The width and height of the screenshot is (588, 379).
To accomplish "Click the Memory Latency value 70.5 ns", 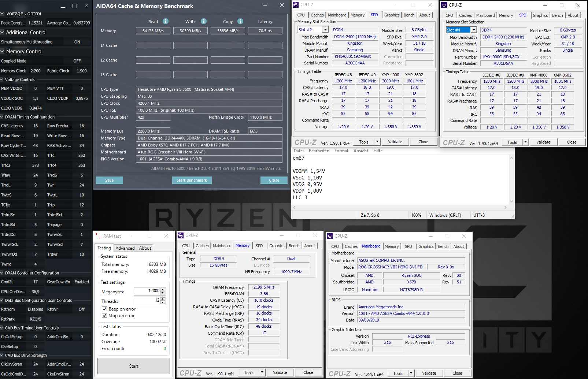I will [x=265, y=31].
